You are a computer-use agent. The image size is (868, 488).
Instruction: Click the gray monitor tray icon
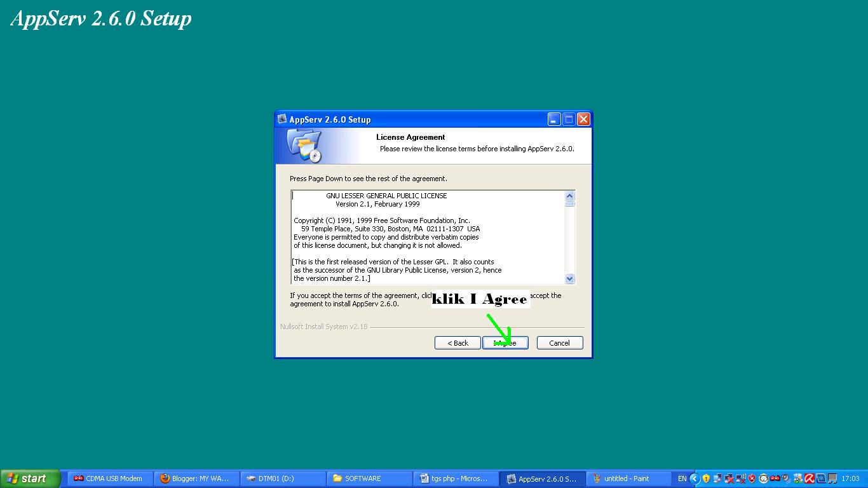pyautogui.click(x=832, y=478)
